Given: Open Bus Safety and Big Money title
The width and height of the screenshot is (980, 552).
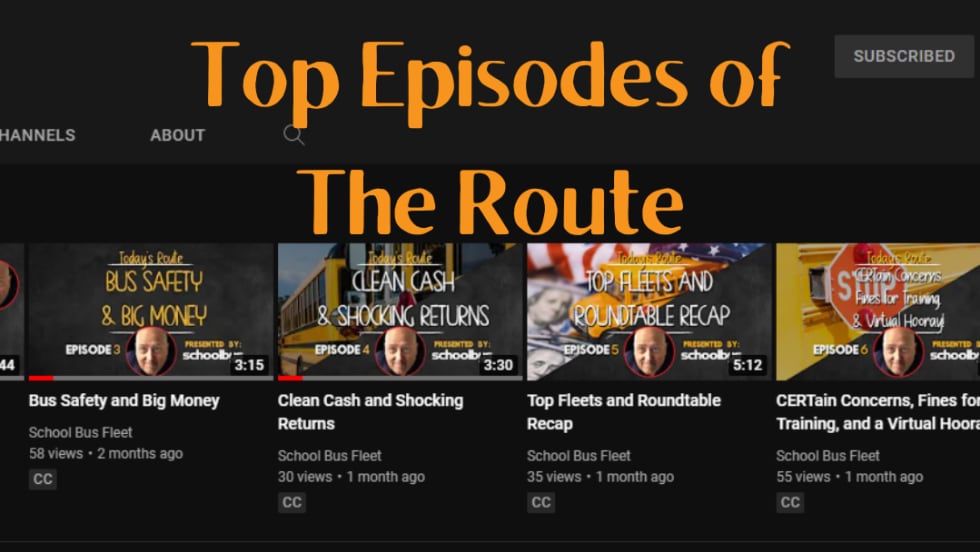Looking at the screenshot, I should tap(124, 401).
